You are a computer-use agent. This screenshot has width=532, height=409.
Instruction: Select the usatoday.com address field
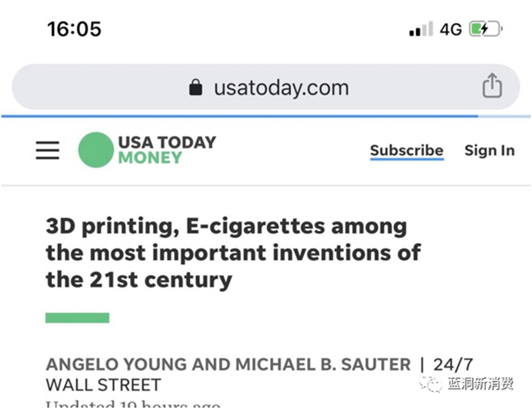tap(281, 88)
